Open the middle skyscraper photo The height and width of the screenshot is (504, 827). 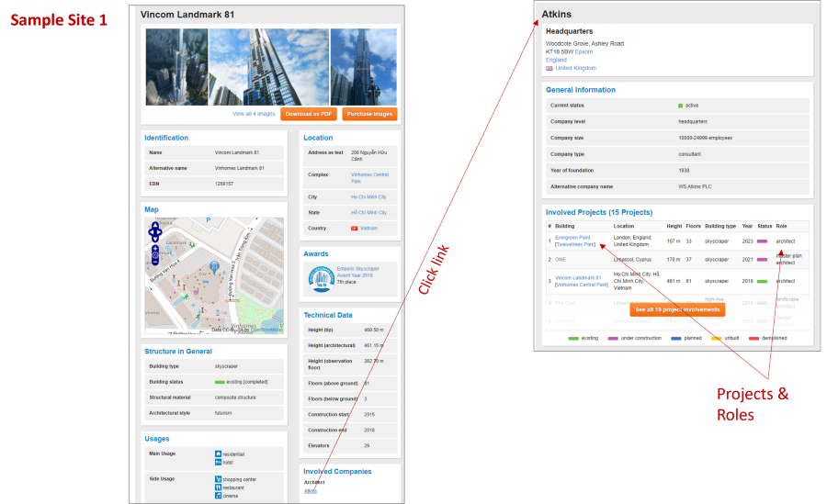click(x=269, y=67)
